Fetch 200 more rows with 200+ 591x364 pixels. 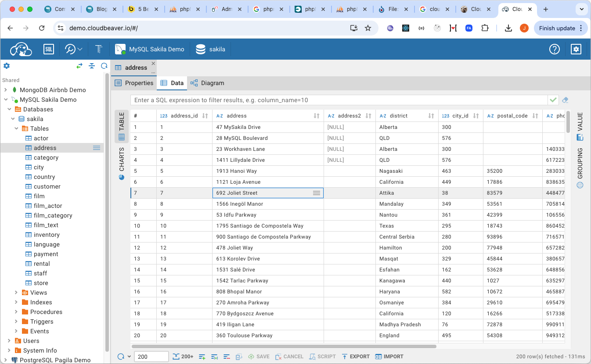pyautogui.click(x=183, y=356)
